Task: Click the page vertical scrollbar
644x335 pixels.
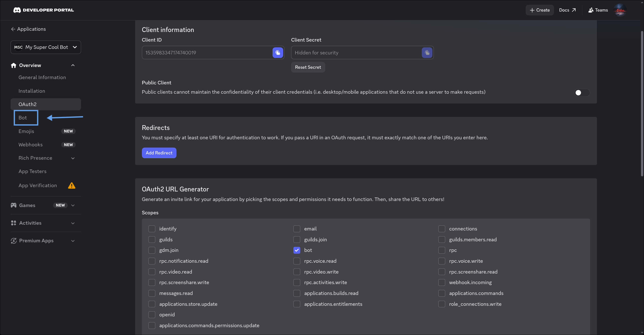Action: (x=642, y=103)
